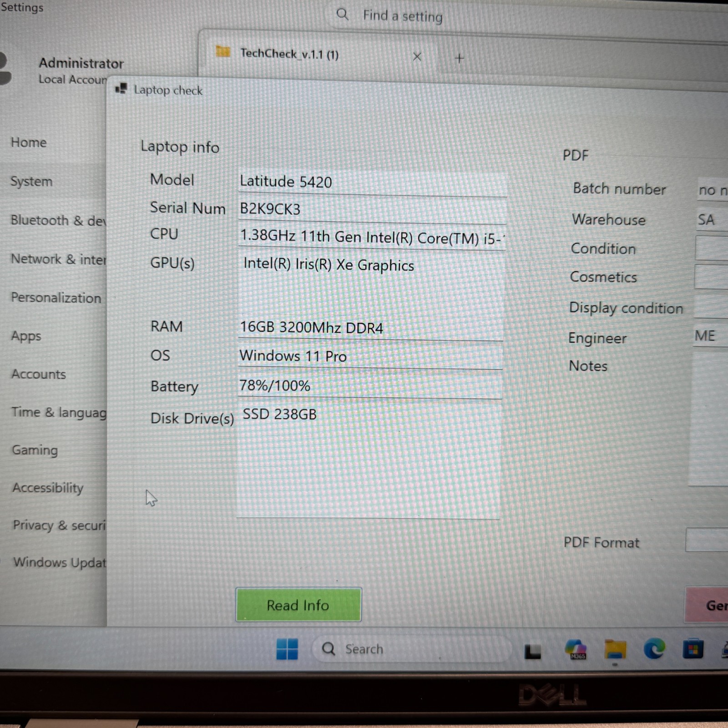The height and width of the screenshot is (728, 728).
Task: Select System in Settings sidebar
Action: 31,181
